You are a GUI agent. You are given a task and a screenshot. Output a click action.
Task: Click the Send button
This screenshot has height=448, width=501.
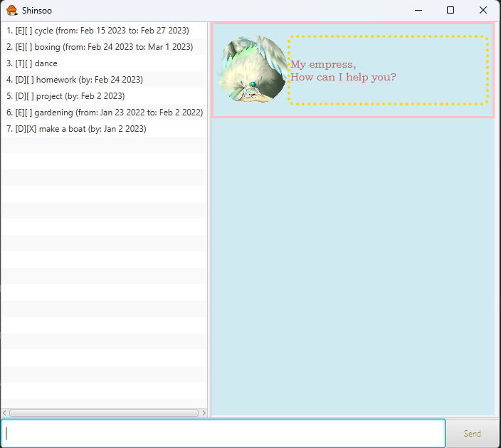click(473, 434)
